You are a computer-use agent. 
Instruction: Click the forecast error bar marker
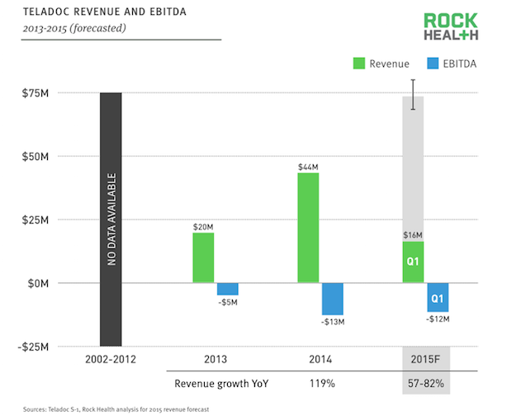413,94
